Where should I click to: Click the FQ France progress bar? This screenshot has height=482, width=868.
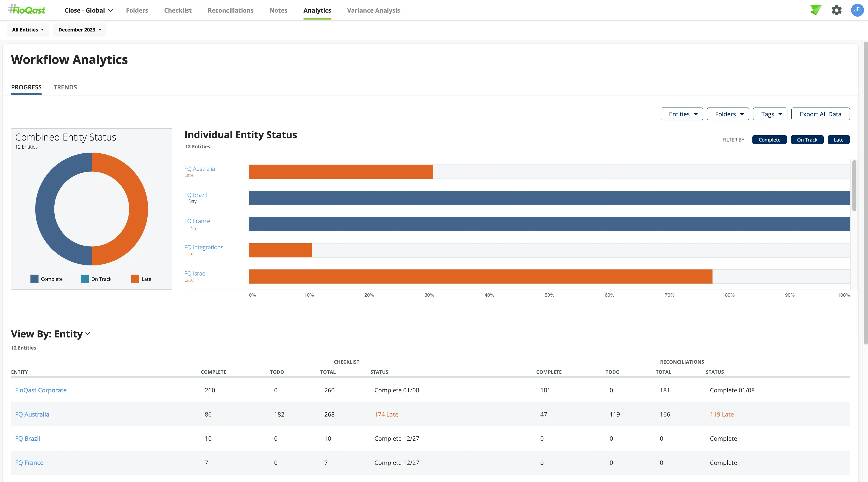(549, 224)
